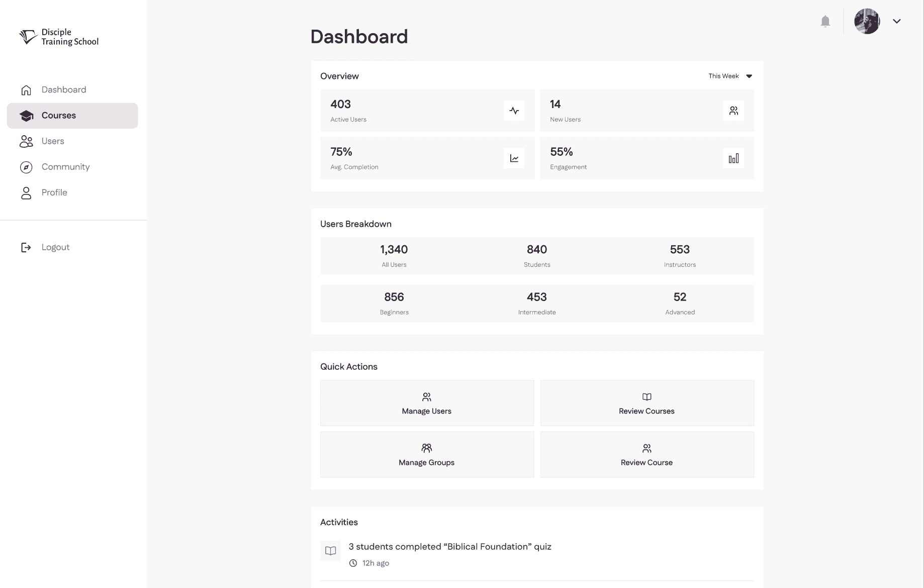Viewport: 924px width, 588px height.
Task: Click the Community compass icon
Action: [26, 167]
